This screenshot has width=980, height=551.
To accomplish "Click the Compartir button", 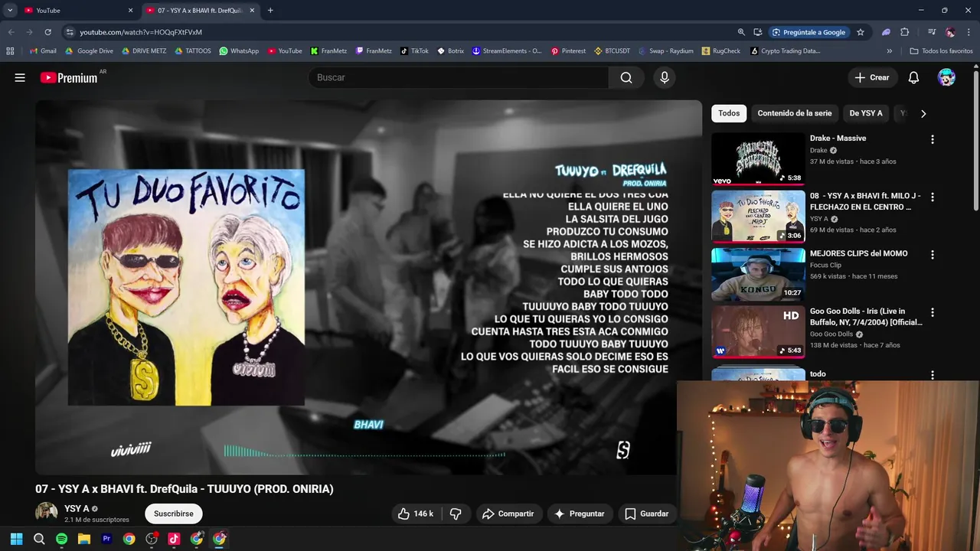I will pyautogui.click(x=508, y=514).
